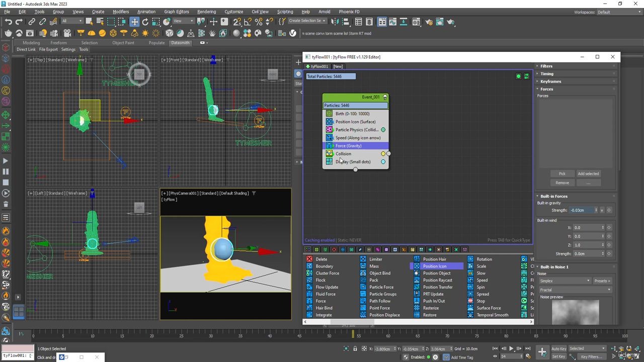644x362 pixels.
Task: Click the Delete operator red X icon
Action: point(309,259)
